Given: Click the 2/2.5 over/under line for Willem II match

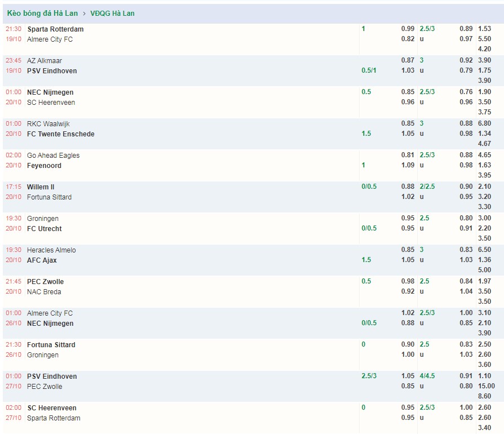Looking at the screenshot, I should 427,187.
